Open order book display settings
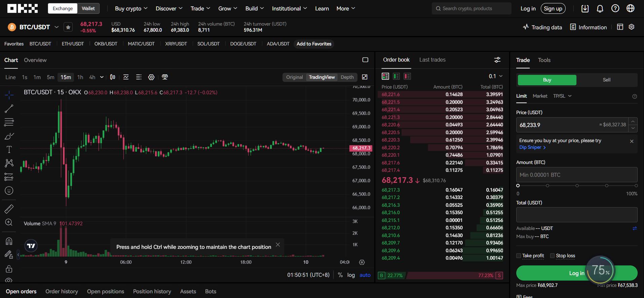This screenshot has width=644, height=298. [x=497, y=60]
